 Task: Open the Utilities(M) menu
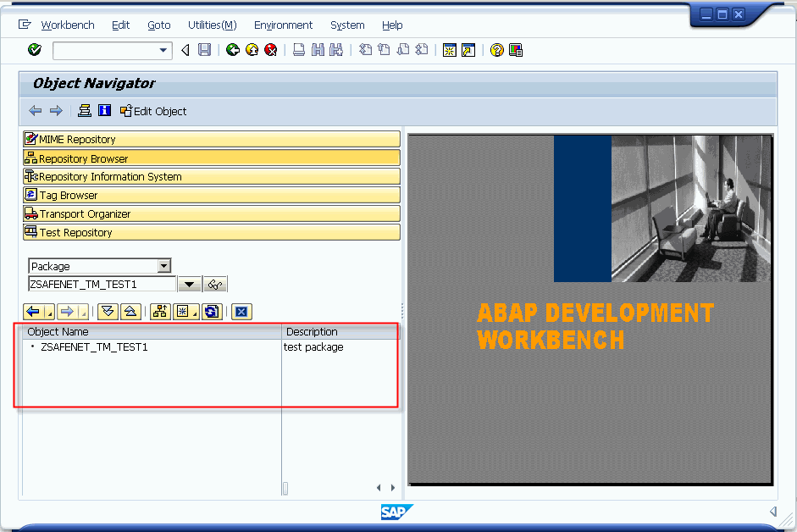click(212, 25)
